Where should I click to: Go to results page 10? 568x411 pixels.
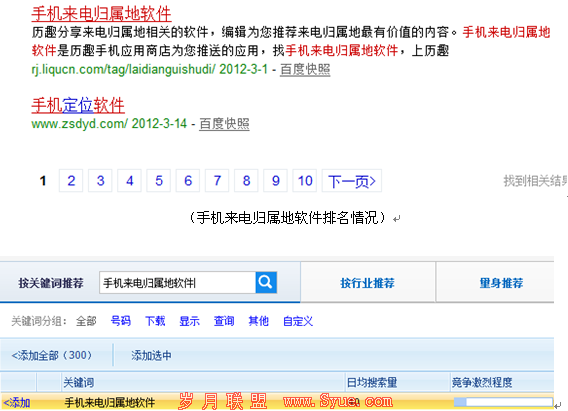point(305,181)
